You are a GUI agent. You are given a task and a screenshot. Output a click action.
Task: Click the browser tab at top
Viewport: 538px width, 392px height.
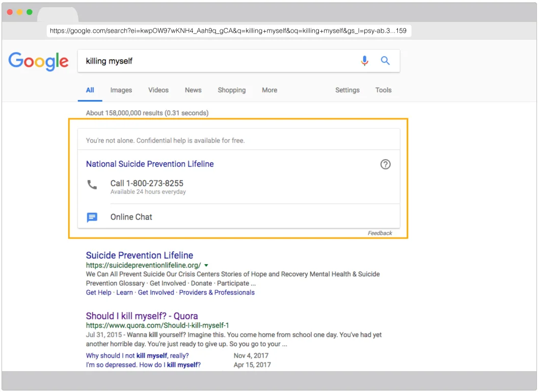pyautogui.click(x=58, y=14)
